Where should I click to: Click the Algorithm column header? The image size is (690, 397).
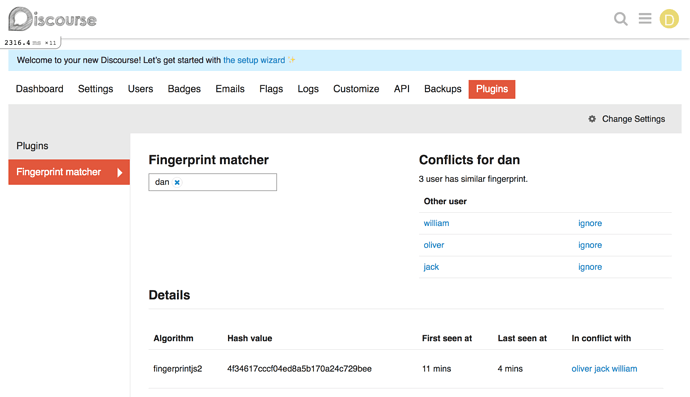pos(173,338)
